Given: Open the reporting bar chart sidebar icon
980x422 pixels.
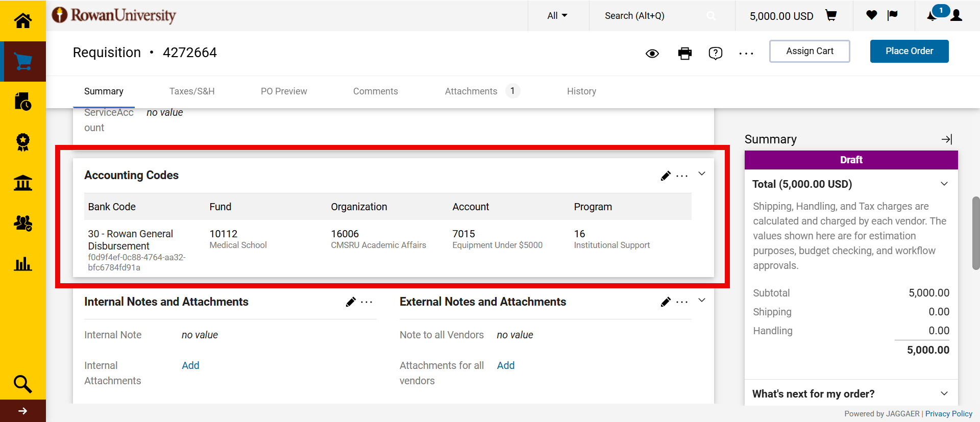Looking at the screenshot, I should 22,264.
